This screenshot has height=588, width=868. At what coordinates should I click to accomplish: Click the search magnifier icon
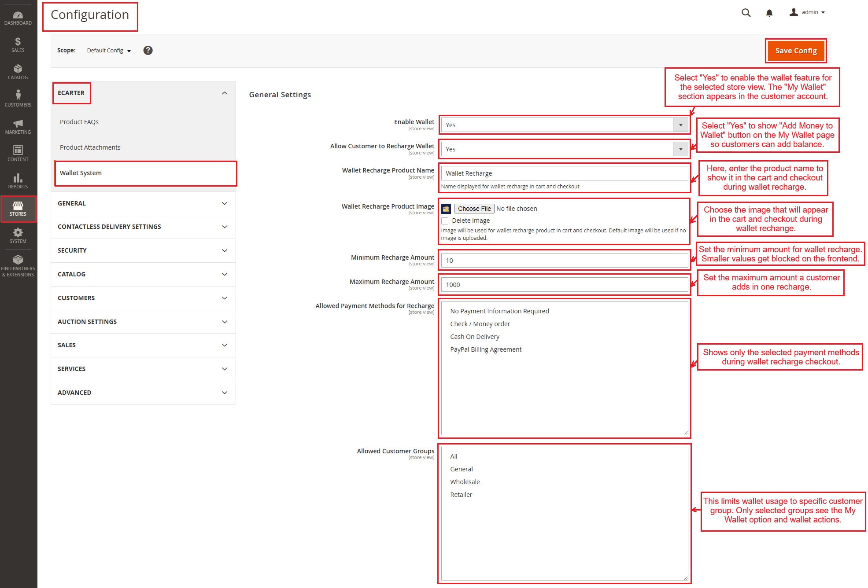746,13
